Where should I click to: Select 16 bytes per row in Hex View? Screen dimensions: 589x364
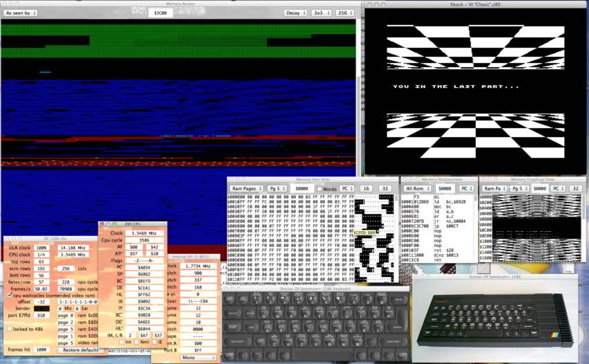(x=366, y=188)
